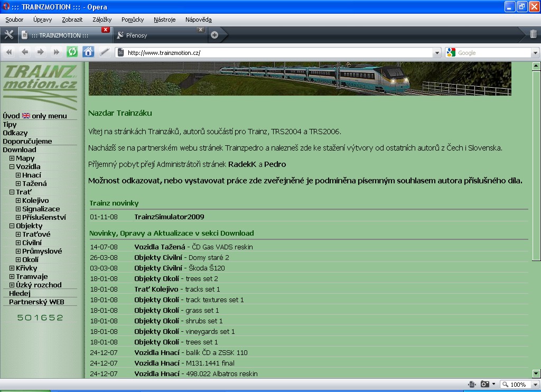Open the Hledej sidebar link

click(x=20, y=293)
